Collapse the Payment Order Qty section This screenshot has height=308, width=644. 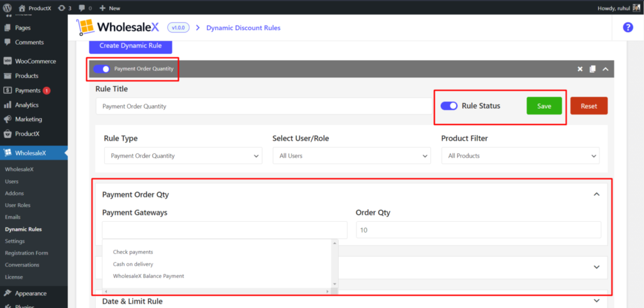coord(597,194)
